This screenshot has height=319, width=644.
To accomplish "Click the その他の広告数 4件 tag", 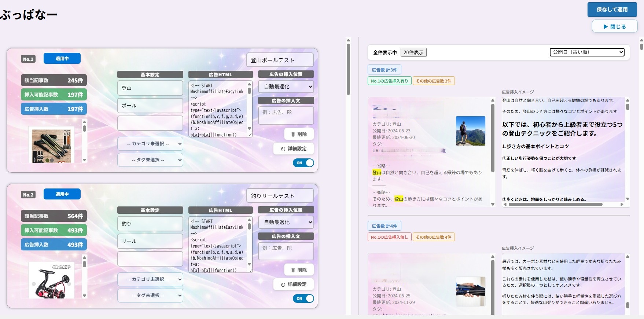I will tap(434, 237).
